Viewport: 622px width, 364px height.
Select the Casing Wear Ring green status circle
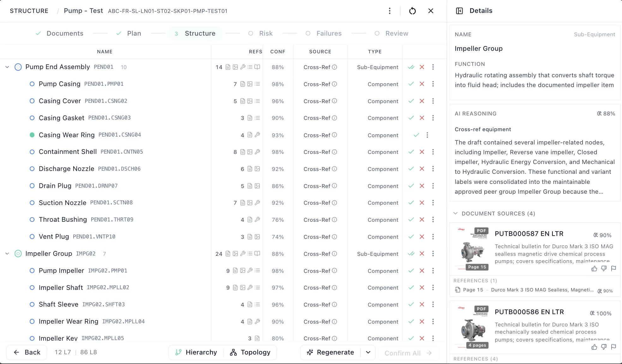click(x=32, y=135)
